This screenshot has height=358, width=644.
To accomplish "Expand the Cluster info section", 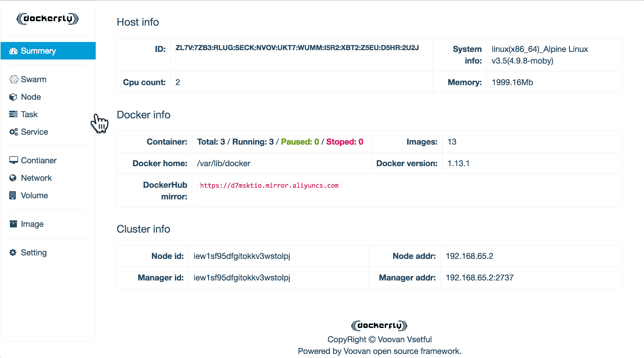I will click(x=143, y=228).
